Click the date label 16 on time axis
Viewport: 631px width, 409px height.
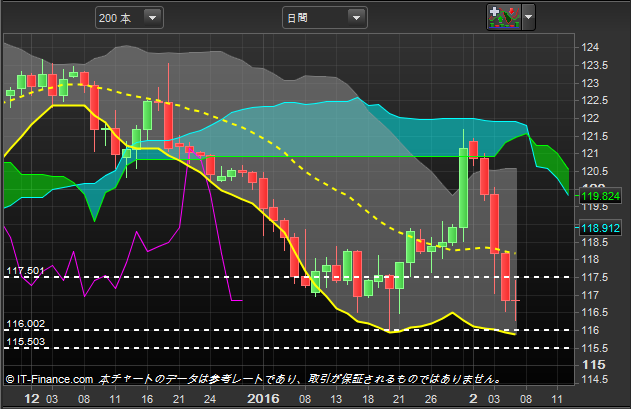[x=147, y=399]
